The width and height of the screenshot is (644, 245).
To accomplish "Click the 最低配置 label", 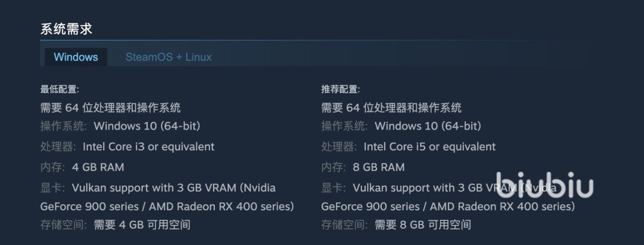I will (x=59, y=89).
